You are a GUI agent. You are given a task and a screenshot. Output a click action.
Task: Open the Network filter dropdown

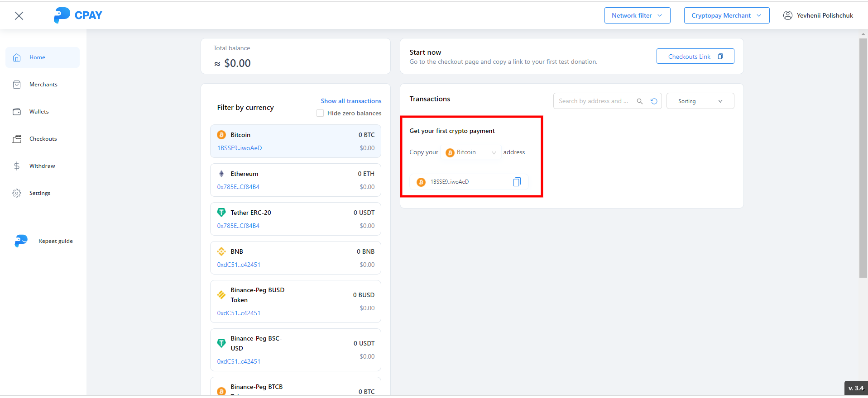637,15
